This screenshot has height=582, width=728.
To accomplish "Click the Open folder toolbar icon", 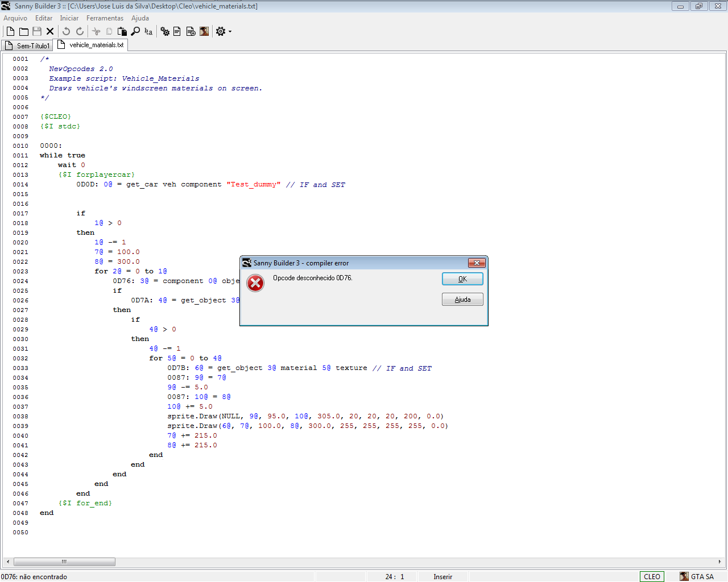I will tap(23, 31).
